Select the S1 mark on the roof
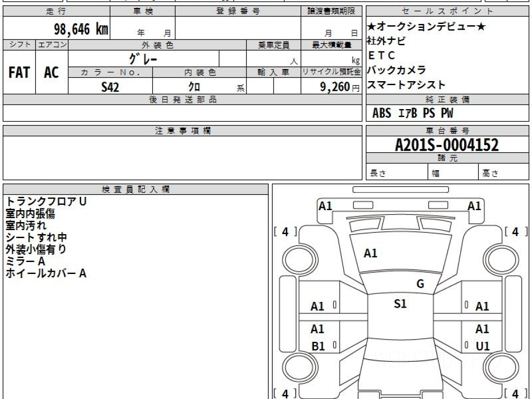Image resolution: width=532 pixels, height=399 pixels. tap(400, 304)
